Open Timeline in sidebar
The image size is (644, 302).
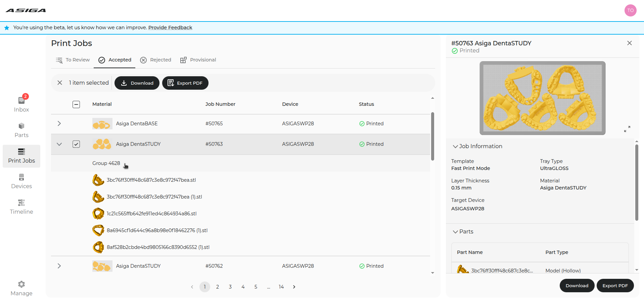[x=21, y=207]
